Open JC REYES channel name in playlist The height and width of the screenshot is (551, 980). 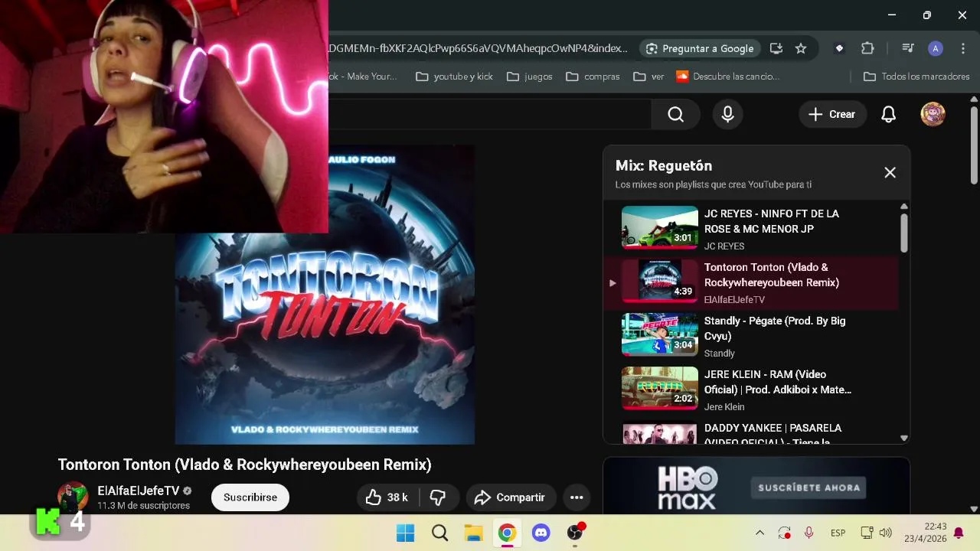(x=724, y=246)
